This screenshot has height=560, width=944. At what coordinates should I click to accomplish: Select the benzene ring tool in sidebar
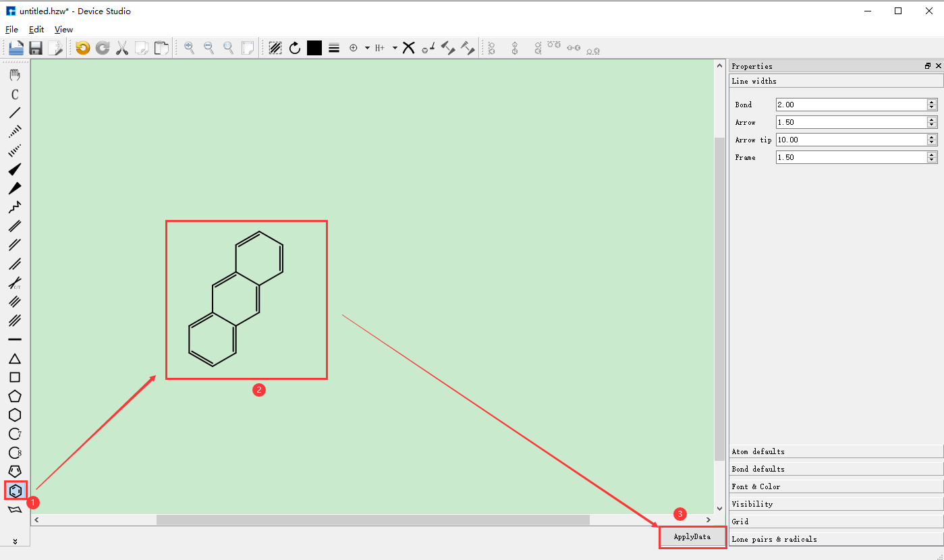click(x=15, y=491)
